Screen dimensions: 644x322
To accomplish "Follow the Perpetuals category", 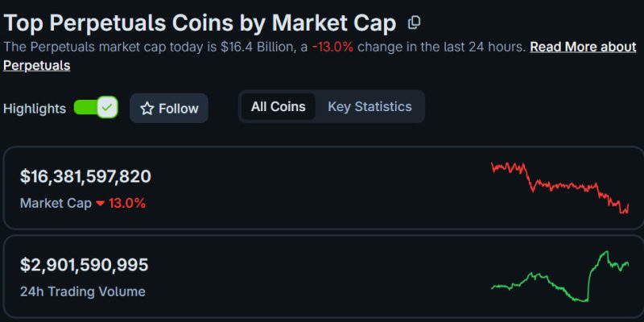I will click(x=169, y=109).
